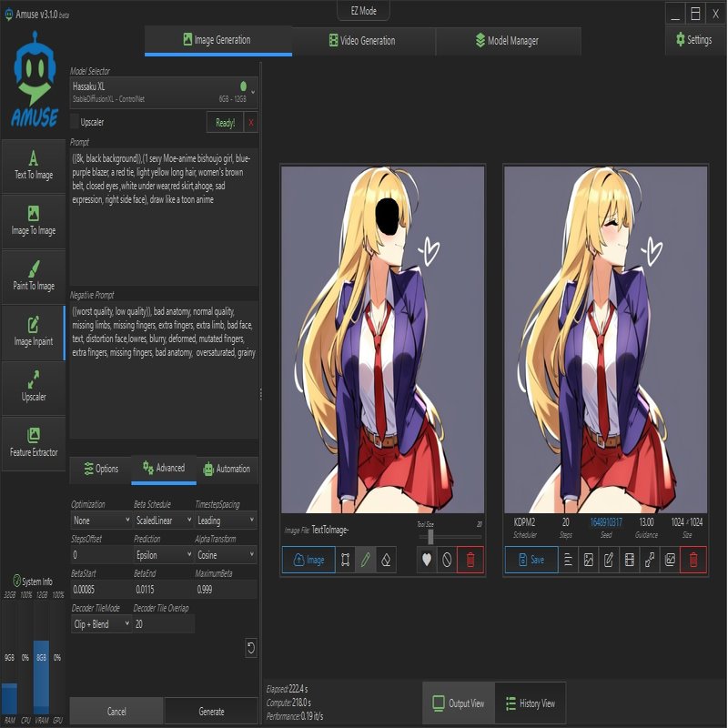The width and height of the screenshot is (728, 728).
Task: Open the AlphaTransform Cosine dropdown
Action: (226, 555)
